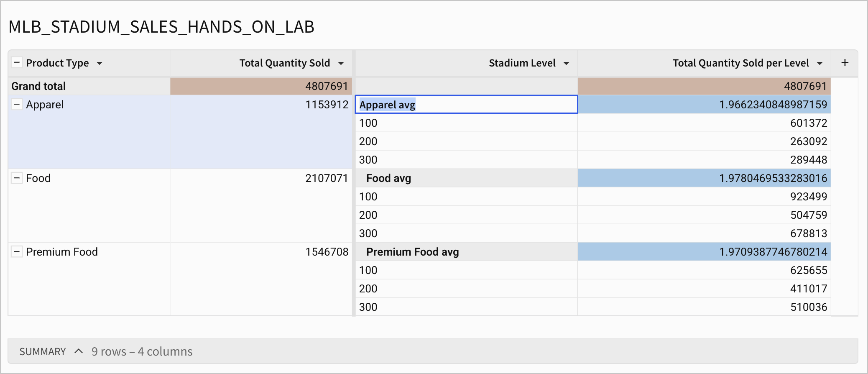This screenshot has height=374, width=868.
Task: Click the MLB_STADIUM_SALES_HANDS_ON_LAB title
Action: pyautogui.click(x=161, y=27)
